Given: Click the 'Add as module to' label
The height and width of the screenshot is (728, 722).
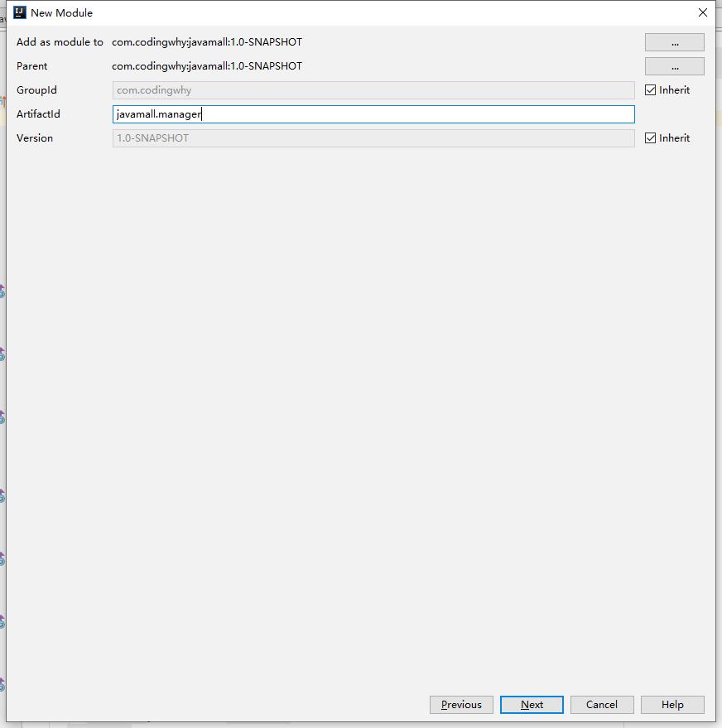Looking at the screenshot, I should pyautogui.click(x=60, y=42).
